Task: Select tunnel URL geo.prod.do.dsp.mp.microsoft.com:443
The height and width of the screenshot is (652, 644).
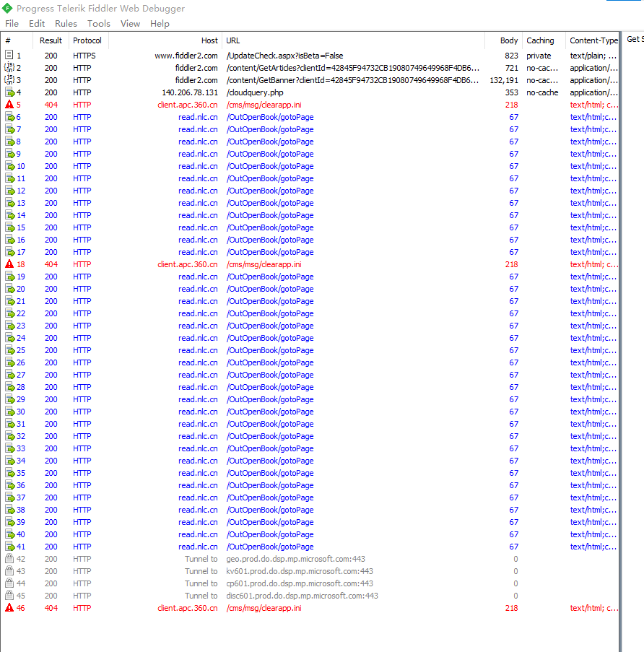Action: click(295, 559)
